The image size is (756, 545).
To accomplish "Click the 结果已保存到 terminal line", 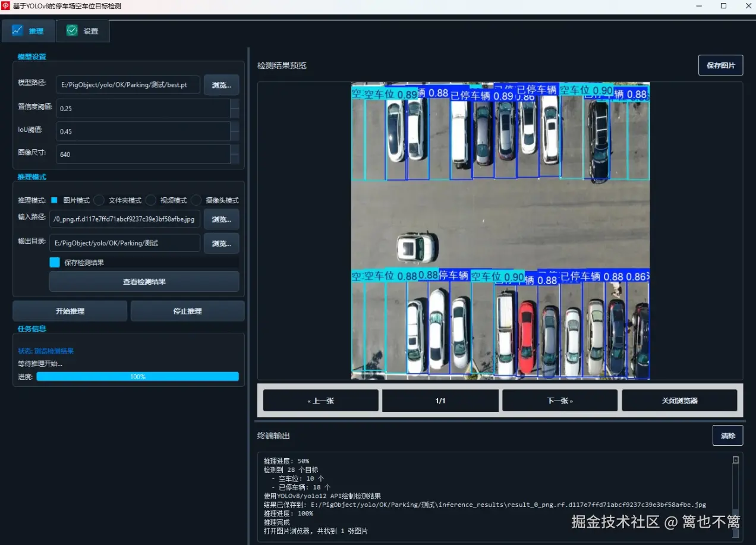I will point(485,505).
